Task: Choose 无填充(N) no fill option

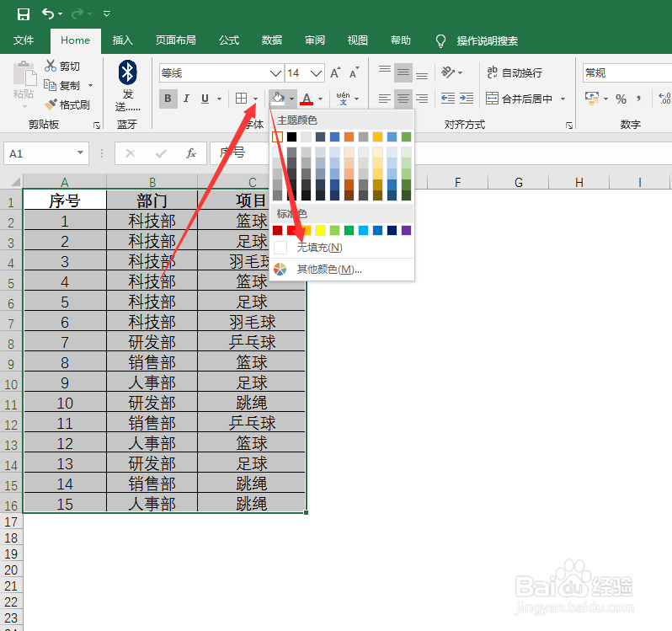Action: 343,248
